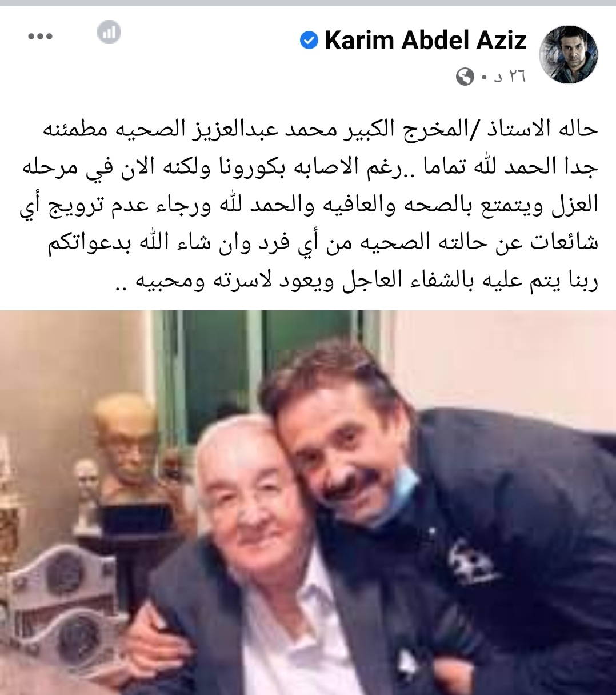
Task: Open the three-dot post options menu
Action: (40, 37)
